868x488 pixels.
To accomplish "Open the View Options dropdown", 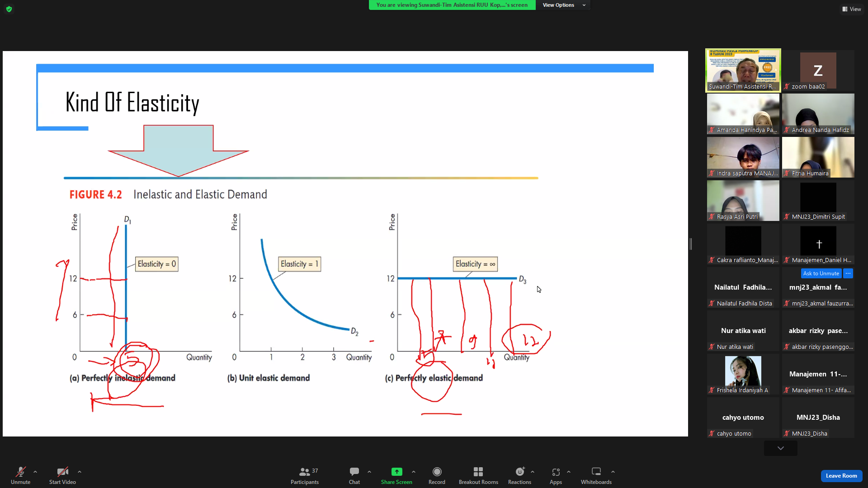I will point(564,5).
